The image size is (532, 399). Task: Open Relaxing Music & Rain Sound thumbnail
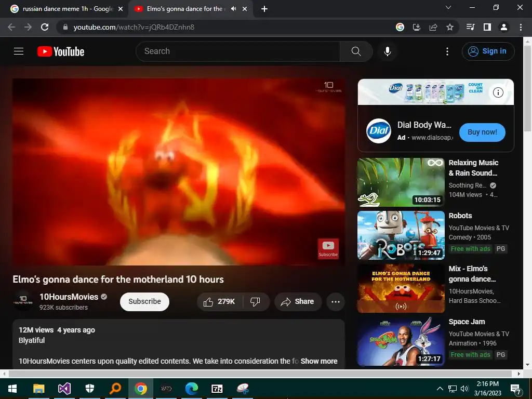coord(401,182)
